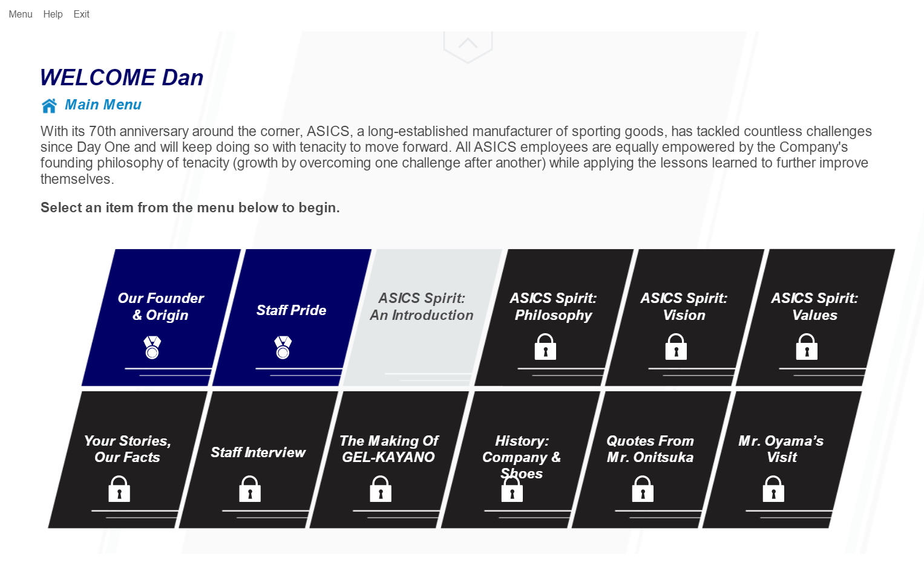
Task: Click lock icon on Your Stories, Our Facts
Action: 119,489
